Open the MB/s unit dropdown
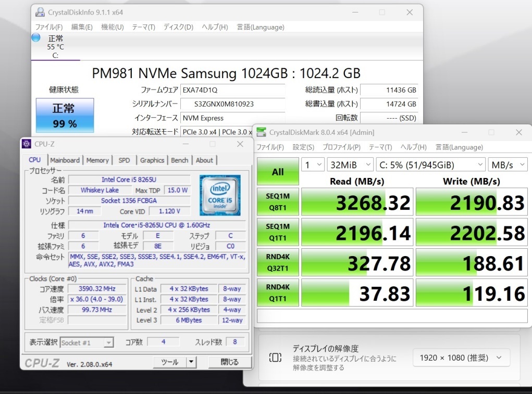The width and height of the screenshot is (532, 394). 508,165
